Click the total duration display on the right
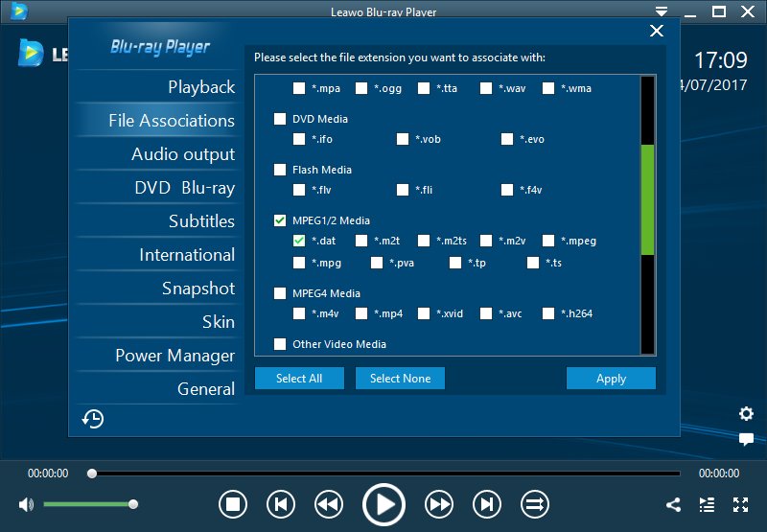 (719, 474)
